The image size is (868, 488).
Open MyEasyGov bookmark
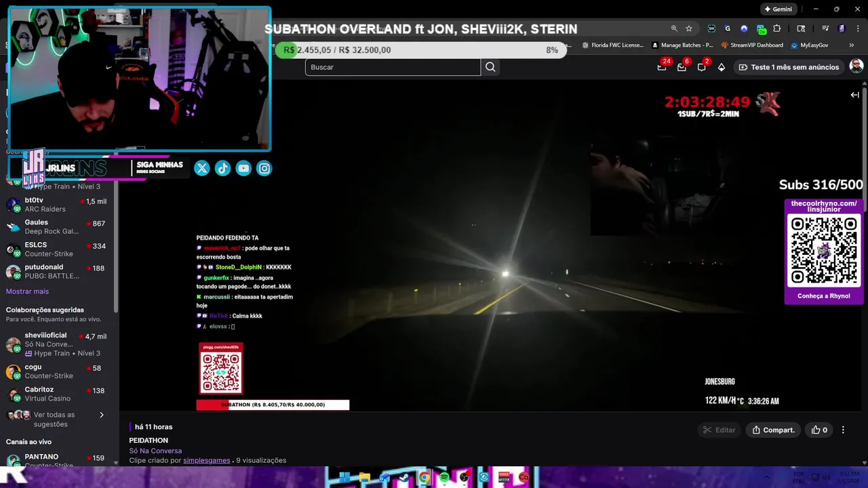[x=810, y=45]
